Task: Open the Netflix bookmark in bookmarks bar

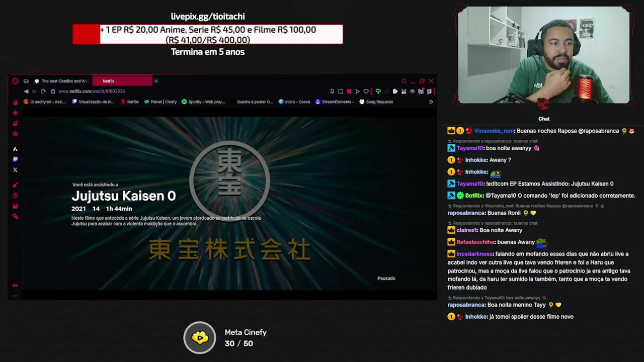Action: [x=130, y=102]
